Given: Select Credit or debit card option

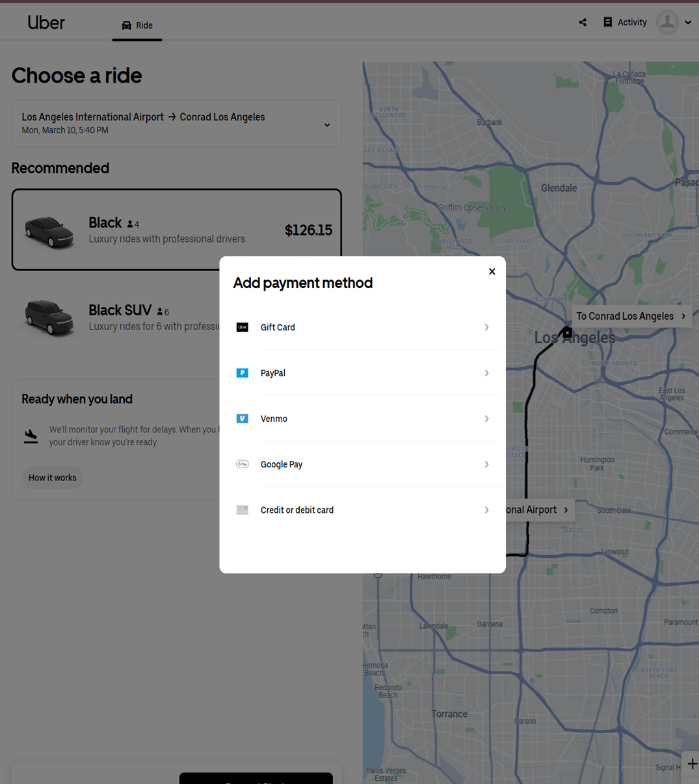Looking at the screenshot, I should click(x=362, y=510).
